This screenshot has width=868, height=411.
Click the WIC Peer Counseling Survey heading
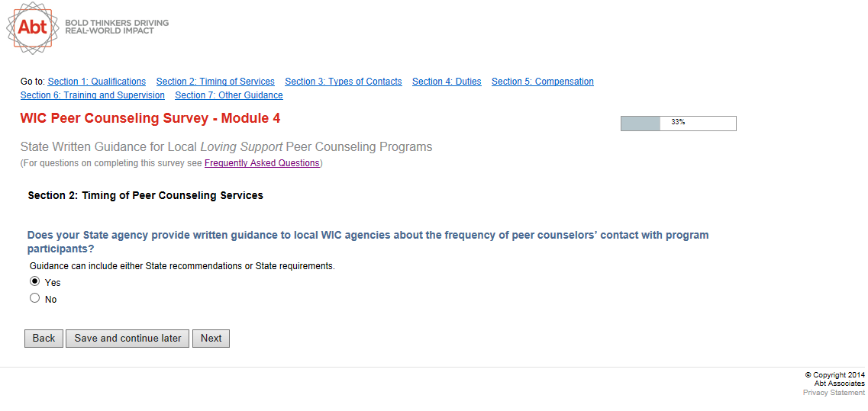150,119
